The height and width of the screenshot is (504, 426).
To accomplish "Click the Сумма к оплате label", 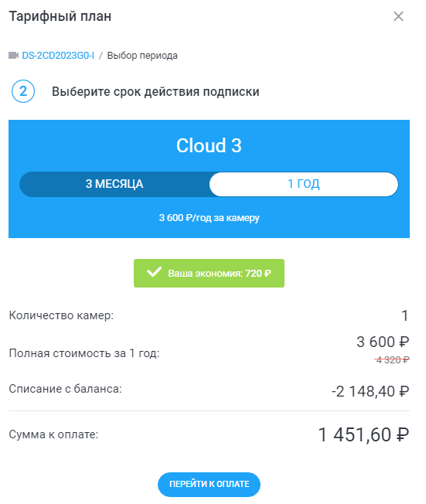I will pos(53,434).
